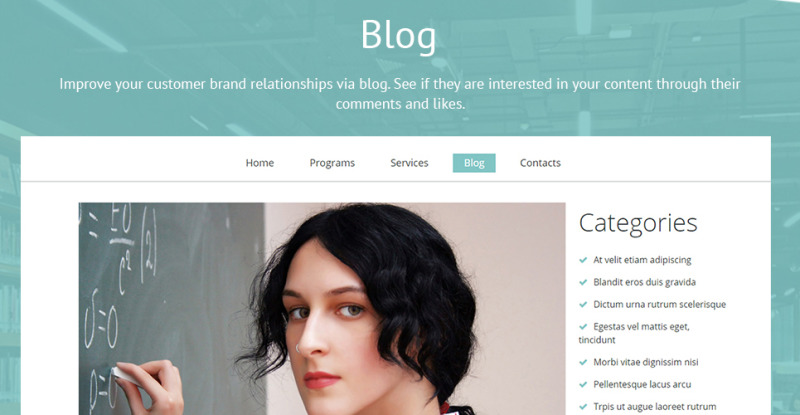Open the Contacts page link

pyautogui.click(x=540, y=163)
